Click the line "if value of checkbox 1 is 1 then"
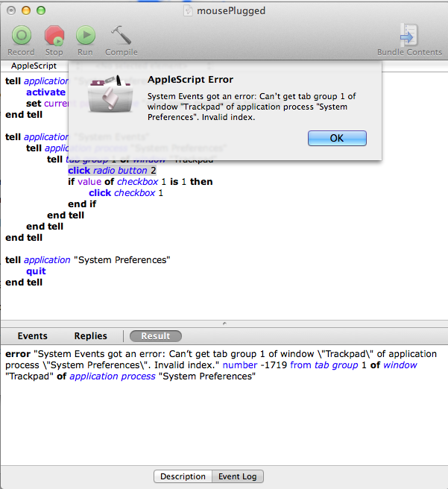Image resolution: width=448 pixels, height=489 pixels. tap(140, 181)
